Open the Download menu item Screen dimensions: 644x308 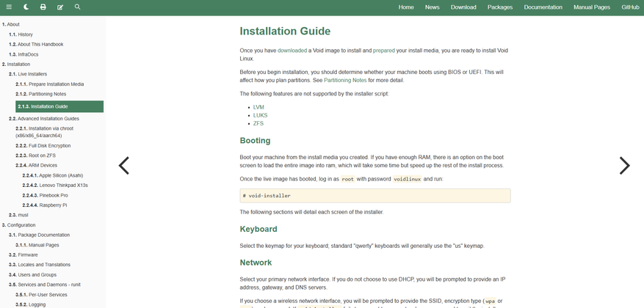[463, 7]
